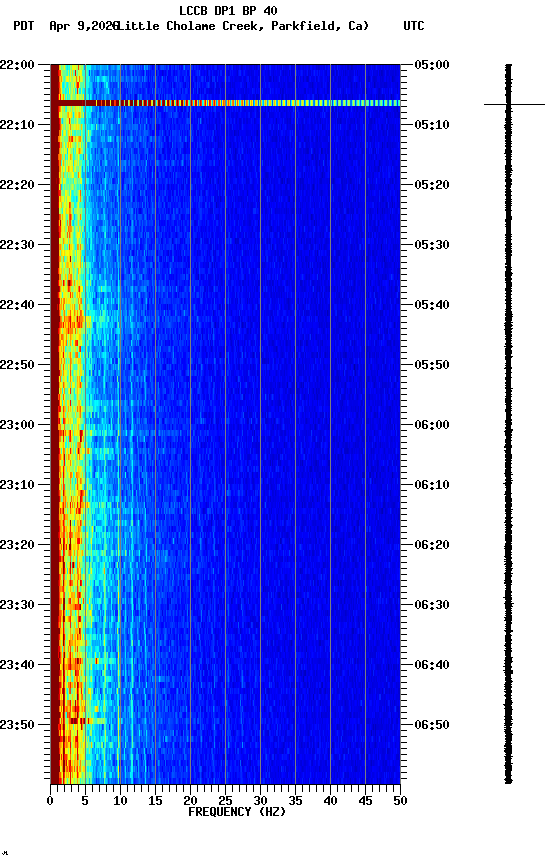552x864 pixels.
Task: Click the 'PDT' timezone label
Action: coord(24,26)
